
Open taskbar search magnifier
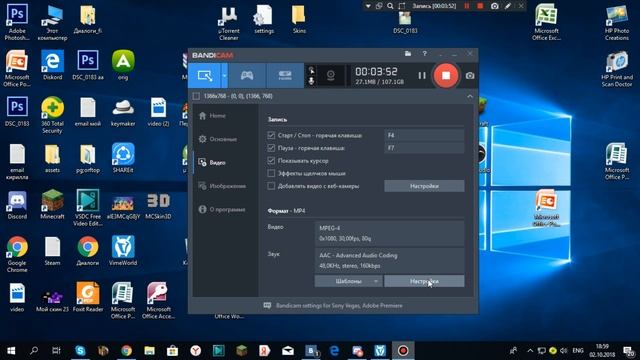pyautogui.click(x=34, y=351)
